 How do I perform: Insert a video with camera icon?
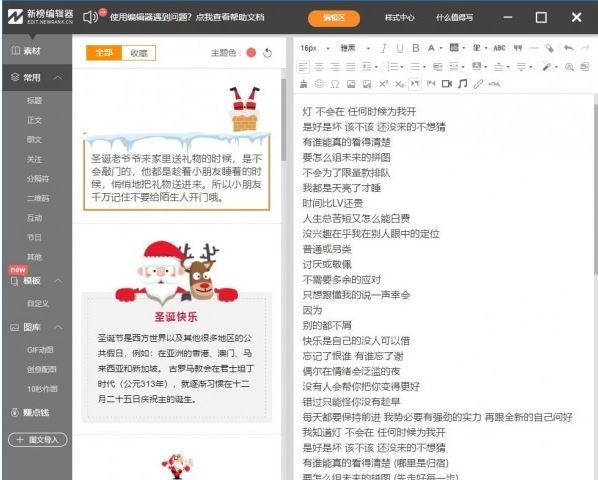coord(447,83)
